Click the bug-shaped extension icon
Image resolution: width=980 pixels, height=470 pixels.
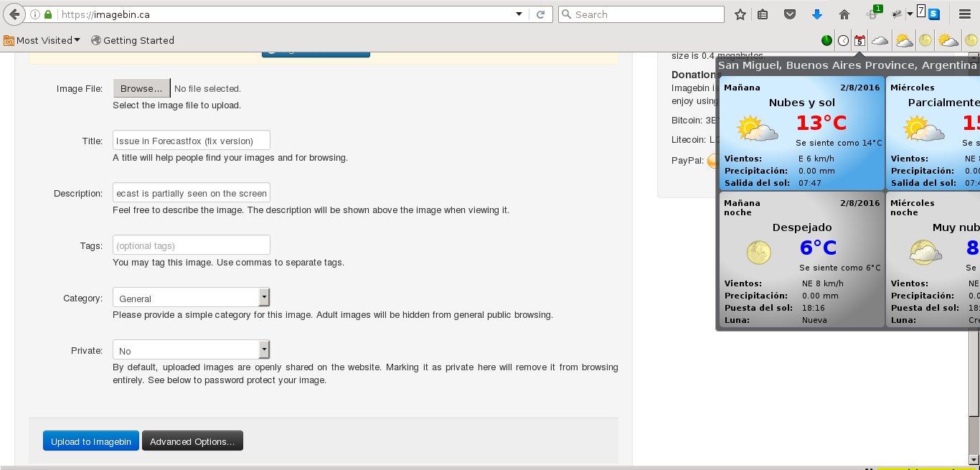[x=897, y=14]
